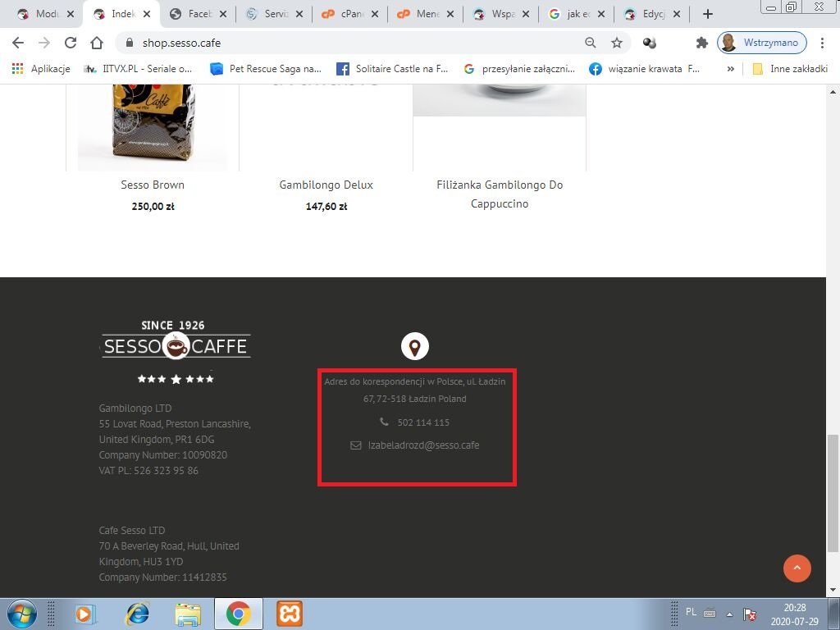Image resolution: width=840 pixels, height=630 pixels.
Task: Open the Extensions puzzle icon
Action: (702, 43)
